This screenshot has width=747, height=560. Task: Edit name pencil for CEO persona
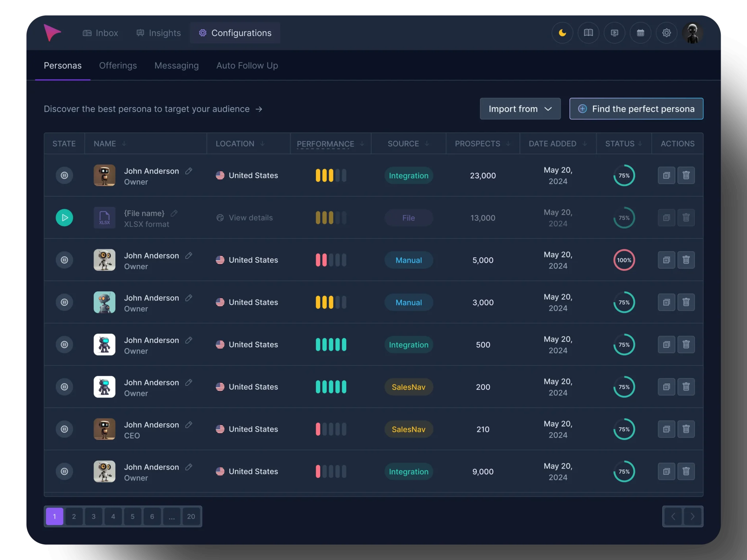pos(189,425)
